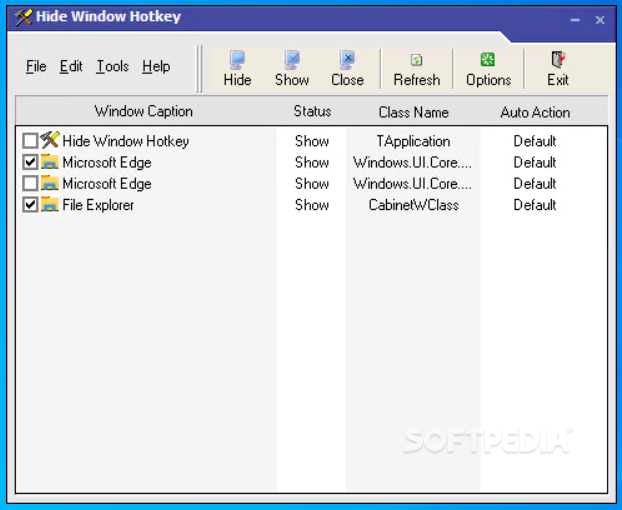Select the File Explorer caption text
The width and height of the screenshot is (622, 510).
98,205
